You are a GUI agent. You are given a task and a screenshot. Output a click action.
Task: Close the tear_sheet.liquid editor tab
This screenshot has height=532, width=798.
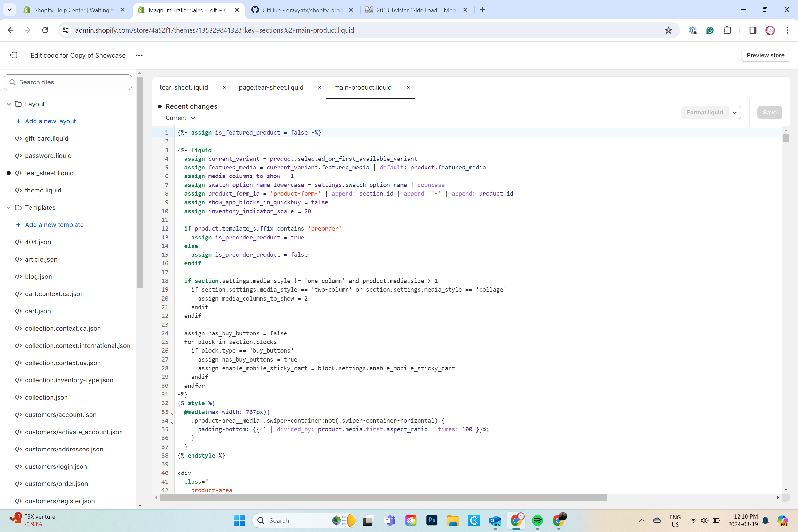[224, 87]
